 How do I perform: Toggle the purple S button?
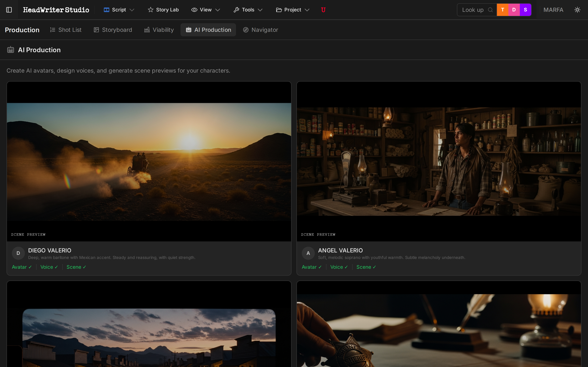click(x=525, y=10)
